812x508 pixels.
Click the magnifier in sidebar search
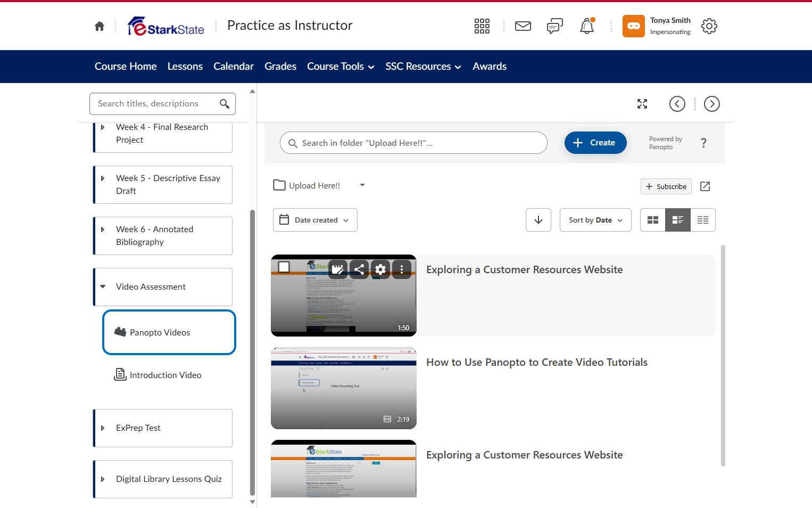[x=225, y=104]
